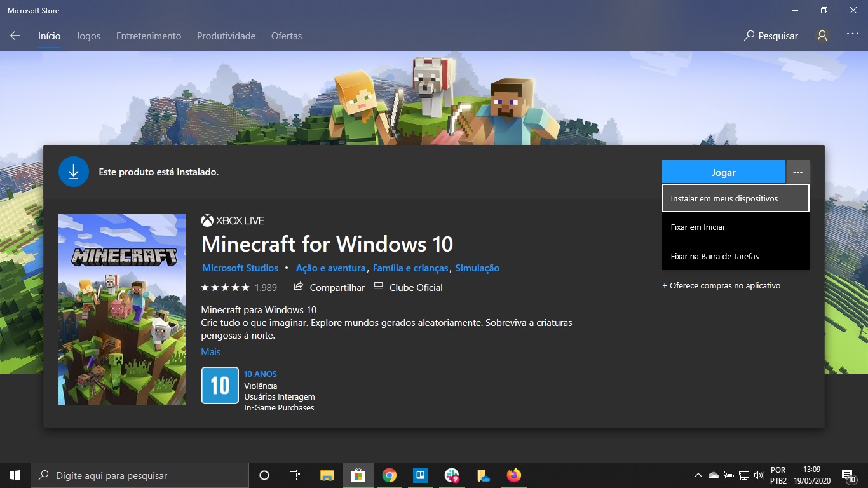Click the star rating with 1.989 reviews
This screenshot has height=488, width=868.
pos(239,288)
